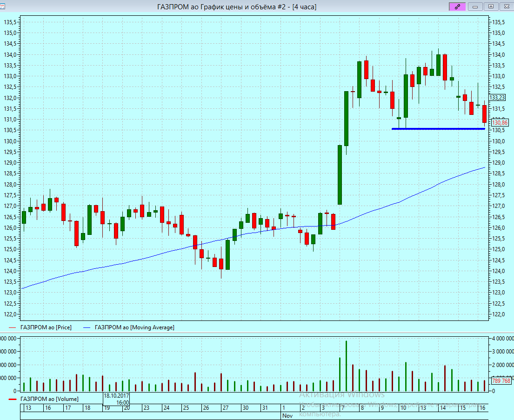Click the 133,23 price label on right axis
Image resolution: width=514 pixels, height=420 pixels.
[x=497, y=98]
